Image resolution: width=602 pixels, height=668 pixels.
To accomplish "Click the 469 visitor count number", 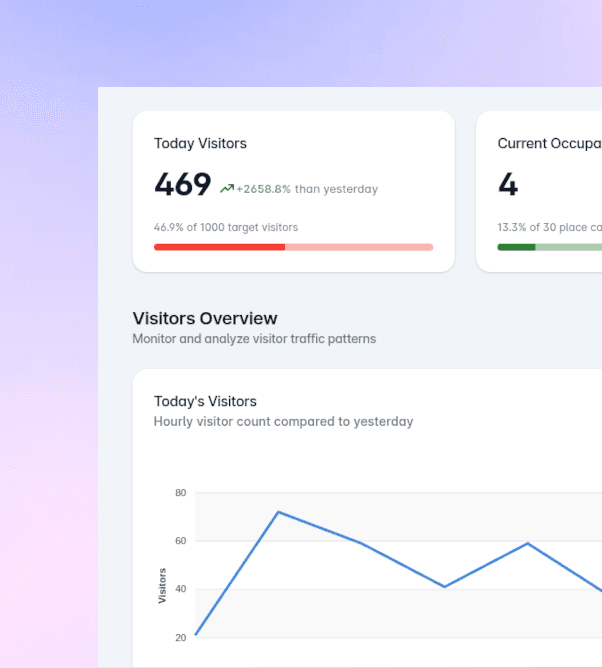I will coord(182,185).
